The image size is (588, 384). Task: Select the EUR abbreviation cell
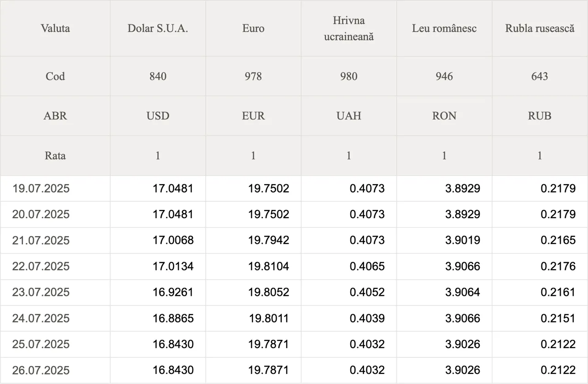coord(253,116)
